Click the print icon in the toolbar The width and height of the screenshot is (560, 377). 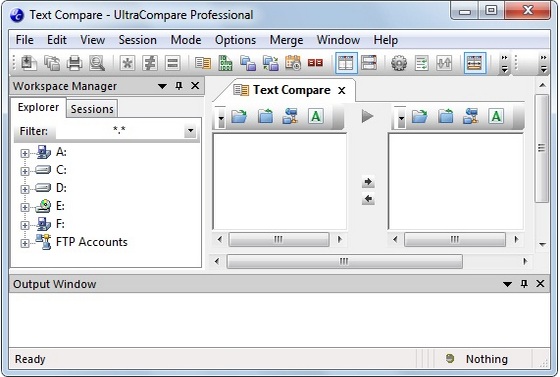tap(74, 63)
